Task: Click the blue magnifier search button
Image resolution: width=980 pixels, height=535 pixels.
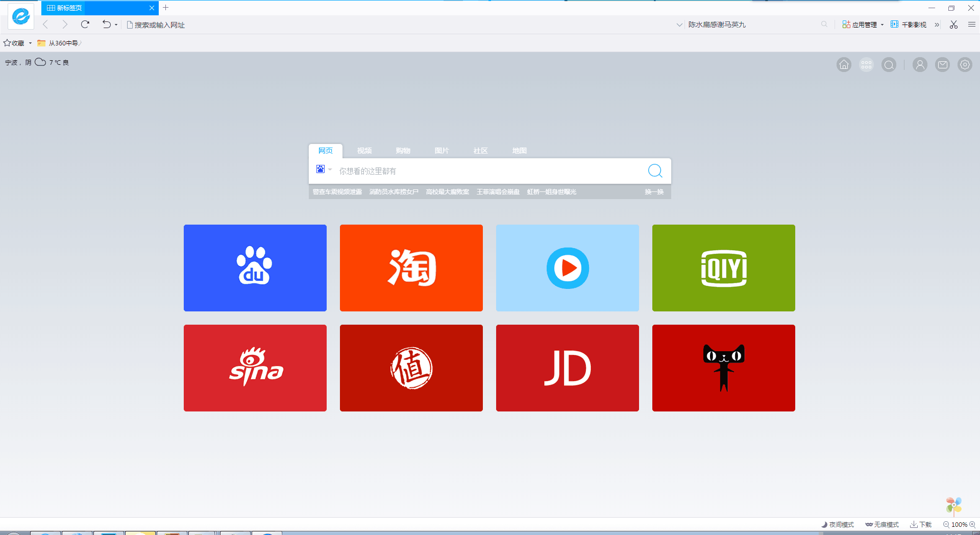Action: click(x=655, y=171)
